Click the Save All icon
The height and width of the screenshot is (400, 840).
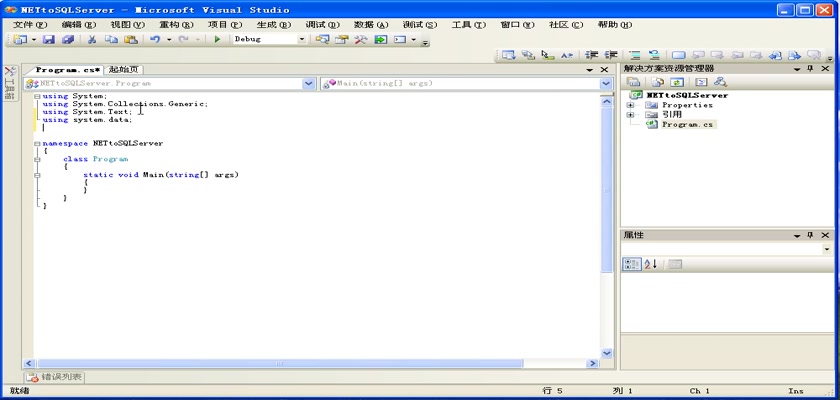68,40
